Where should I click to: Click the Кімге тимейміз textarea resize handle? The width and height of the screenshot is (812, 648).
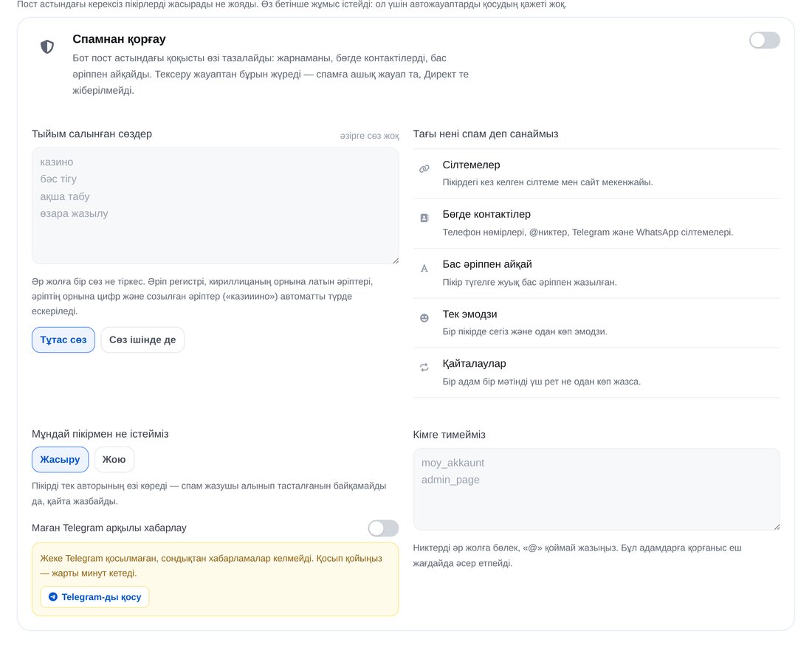(777, 527)
